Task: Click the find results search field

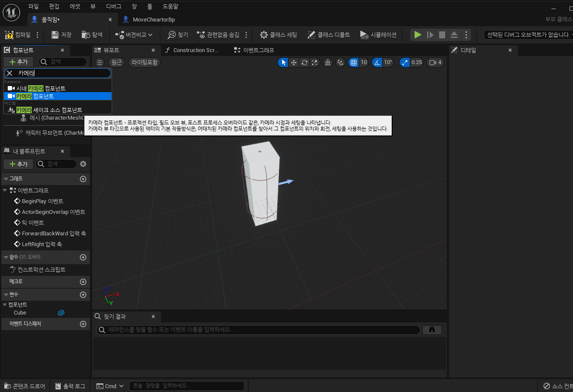Action: [258, 330]
